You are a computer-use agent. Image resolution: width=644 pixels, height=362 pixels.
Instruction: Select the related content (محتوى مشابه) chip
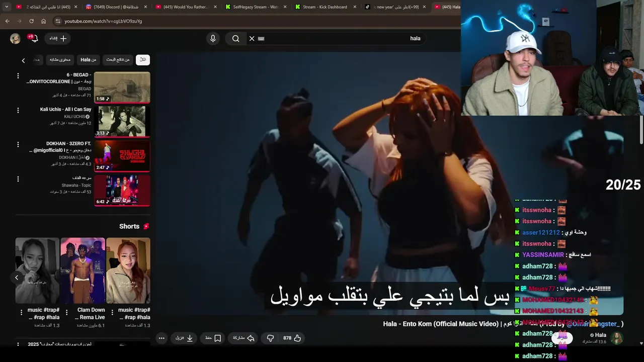pos(60,60)
